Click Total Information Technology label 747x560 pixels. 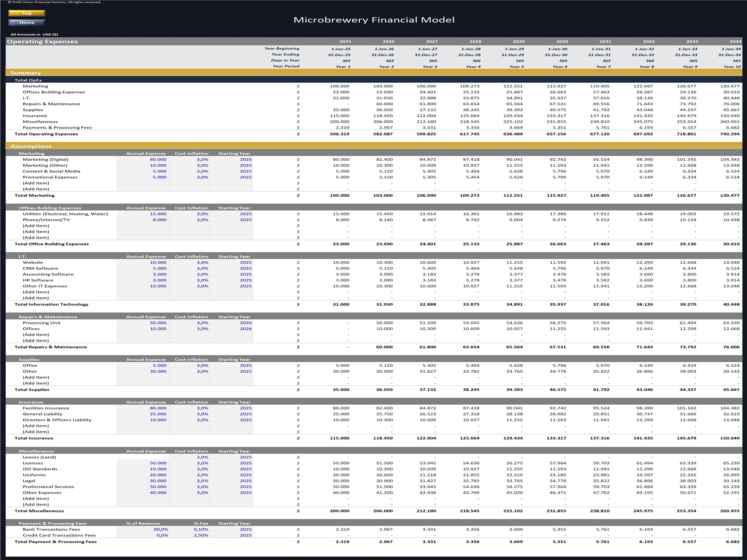[52, 305]
